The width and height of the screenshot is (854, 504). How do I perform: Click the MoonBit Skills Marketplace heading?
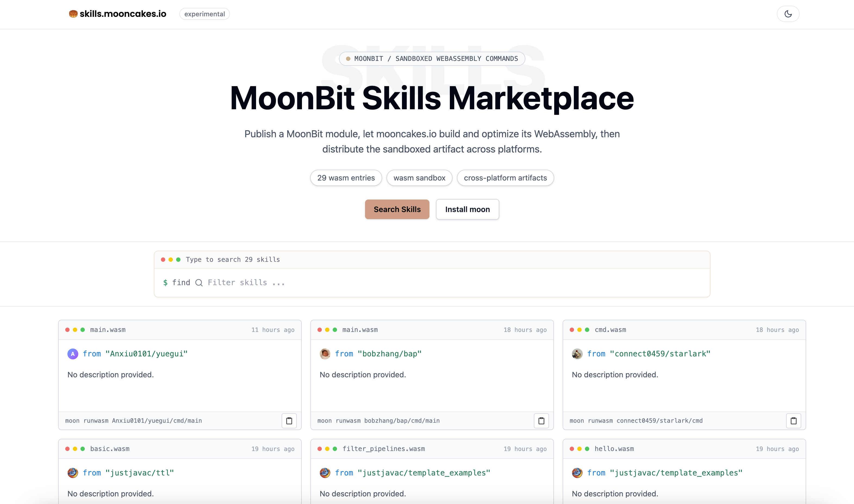[432, 98]
